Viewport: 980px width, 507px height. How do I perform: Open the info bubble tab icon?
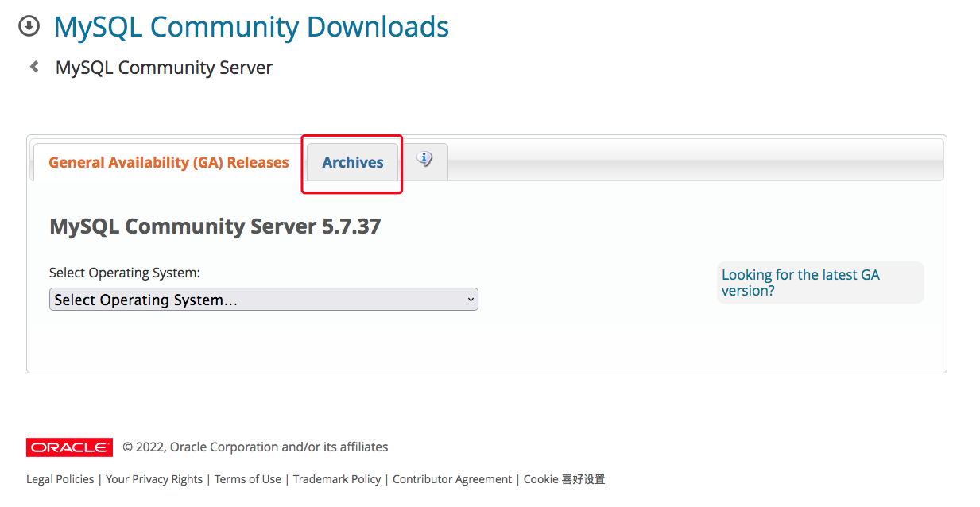click(425, 159)
